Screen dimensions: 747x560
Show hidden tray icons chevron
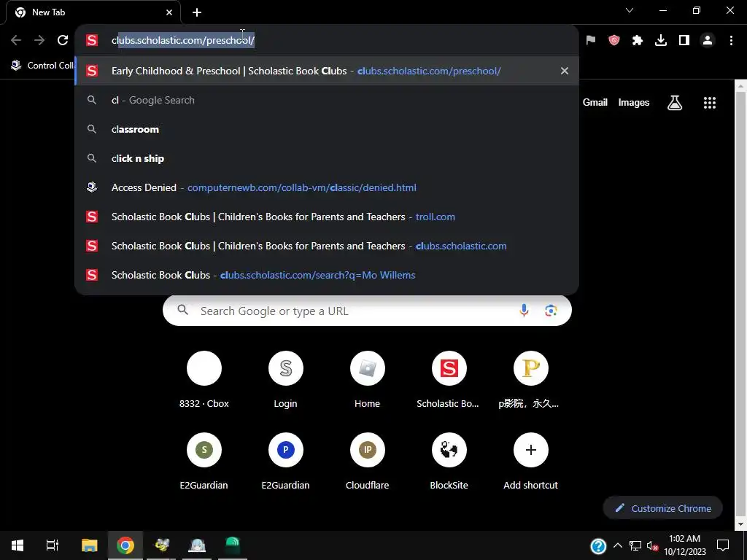617,545
